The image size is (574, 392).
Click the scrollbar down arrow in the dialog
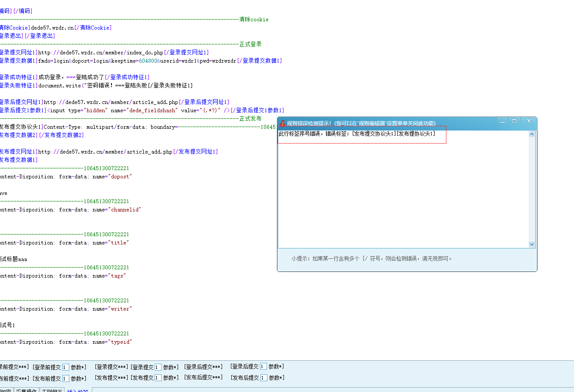coord(532,244)
